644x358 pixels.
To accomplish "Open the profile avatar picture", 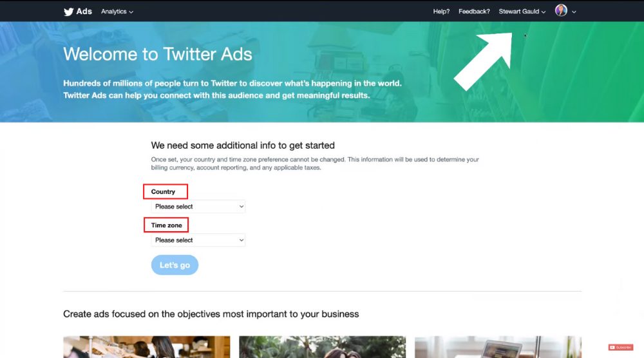I will point(561,10).
